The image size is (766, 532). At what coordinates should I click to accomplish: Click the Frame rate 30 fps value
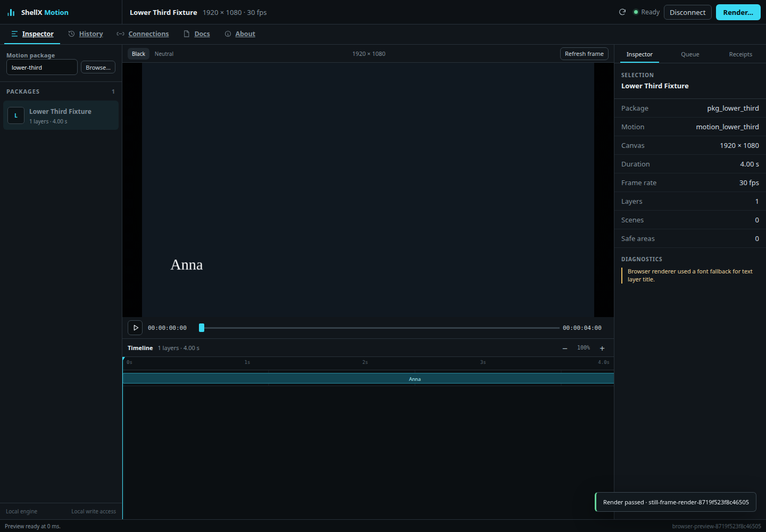tap(749, 182)
